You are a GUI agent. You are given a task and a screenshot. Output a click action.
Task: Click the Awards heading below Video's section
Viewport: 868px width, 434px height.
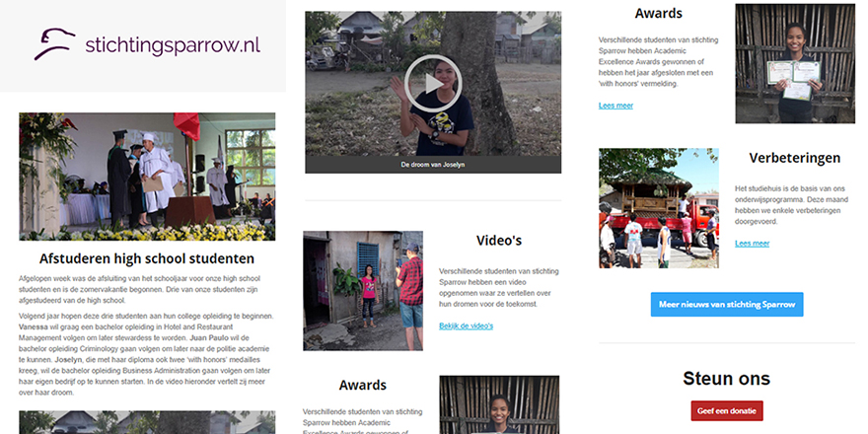362,385
